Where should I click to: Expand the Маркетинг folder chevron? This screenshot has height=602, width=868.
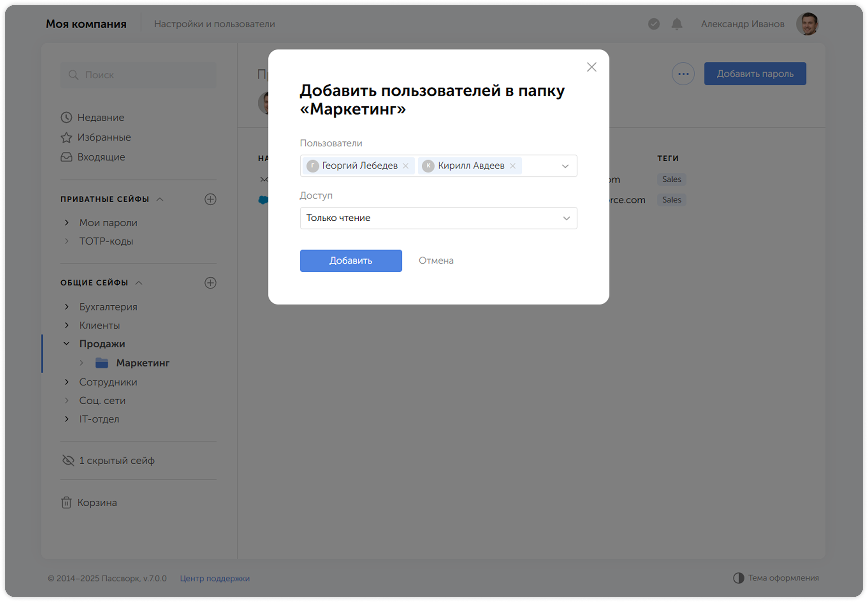pos(81,363)
